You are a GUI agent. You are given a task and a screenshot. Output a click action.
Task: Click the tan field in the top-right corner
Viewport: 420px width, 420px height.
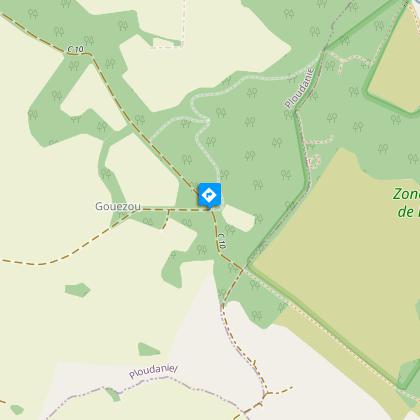(x=397, y=63)
